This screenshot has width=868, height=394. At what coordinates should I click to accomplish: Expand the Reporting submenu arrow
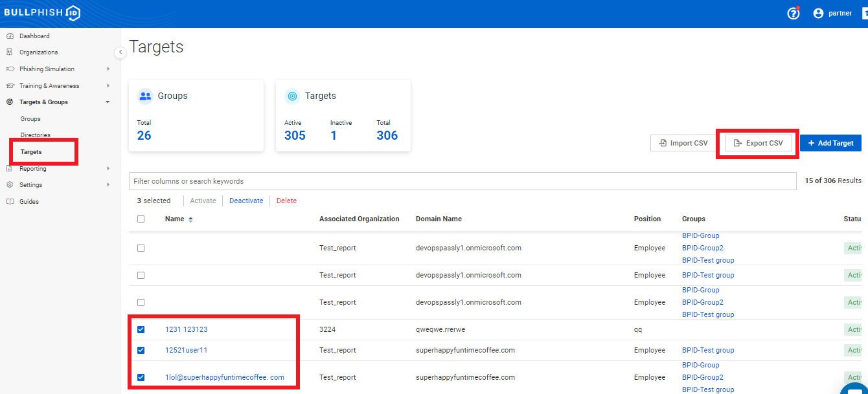pyautogui.click(x=108, y=169)
